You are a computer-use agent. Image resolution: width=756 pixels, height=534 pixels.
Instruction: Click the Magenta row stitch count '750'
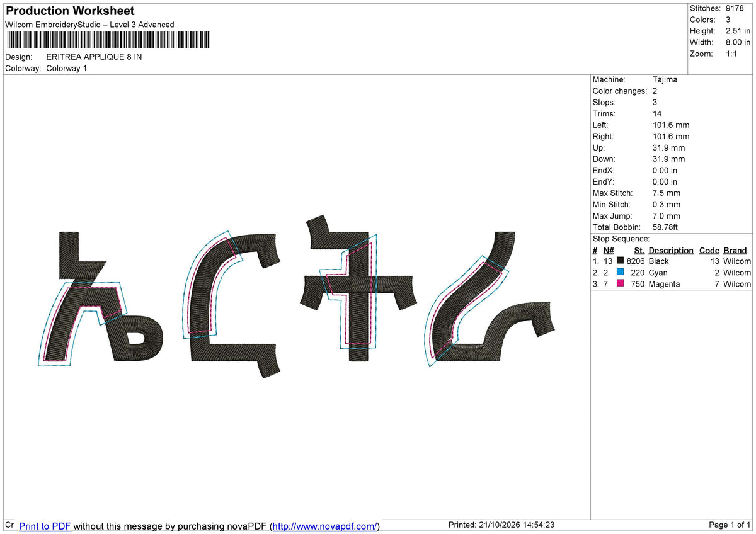(x=638, y=284)
